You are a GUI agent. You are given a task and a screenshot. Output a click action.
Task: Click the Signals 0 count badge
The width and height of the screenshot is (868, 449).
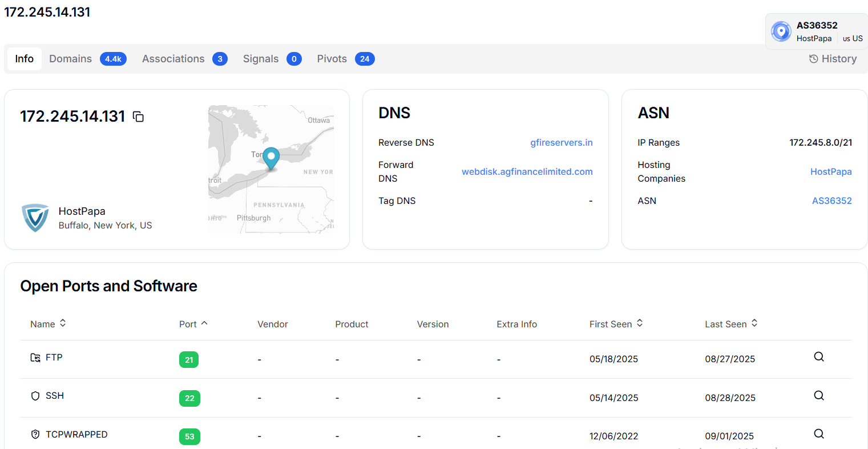pyautogui.click(x=294, y=59)
